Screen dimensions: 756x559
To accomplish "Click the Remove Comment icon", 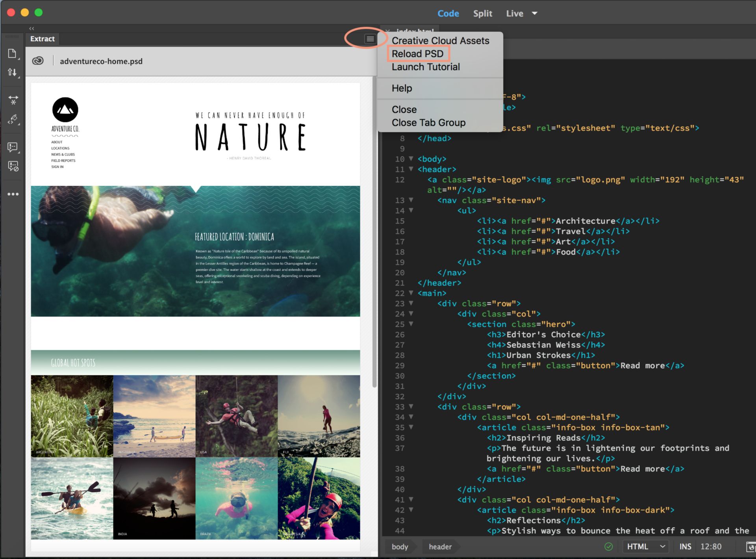I will point(13,166).
